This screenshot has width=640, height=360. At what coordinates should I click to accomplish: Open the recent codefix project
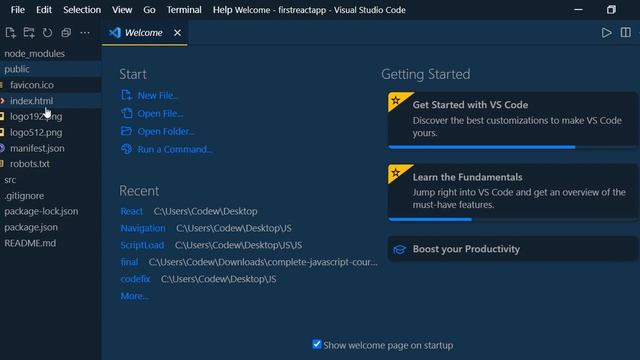pos(135,279)
